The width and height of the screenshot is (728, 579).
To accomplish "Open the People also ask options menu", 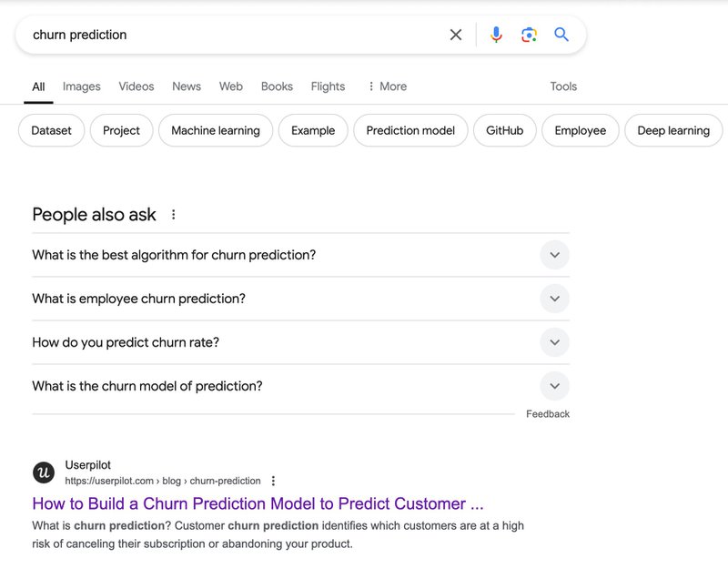I will [x=174, y=215].
